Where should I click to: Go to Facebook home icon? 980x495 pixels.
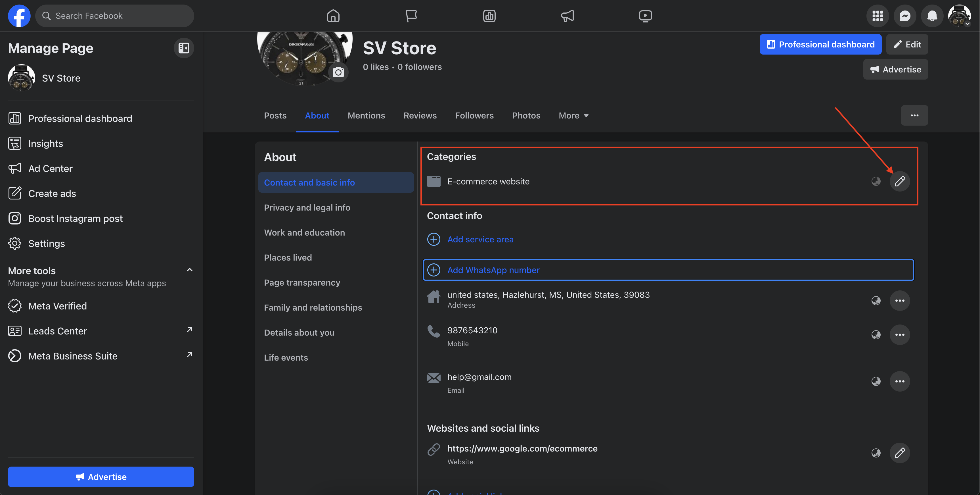[333, 16]
